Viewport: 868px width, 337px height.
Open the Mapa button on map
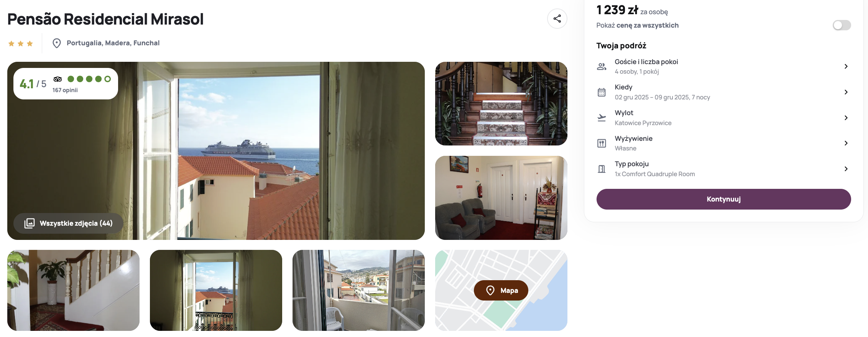[x=501, y=291]
